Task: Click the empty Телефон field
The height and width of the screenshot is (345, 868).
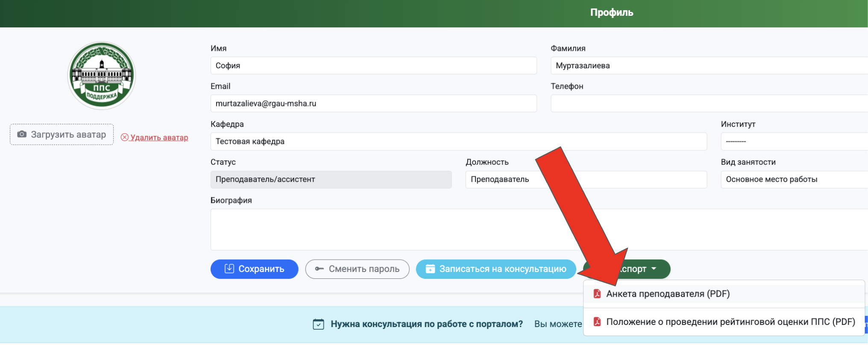Action: (x=709, y=104)
